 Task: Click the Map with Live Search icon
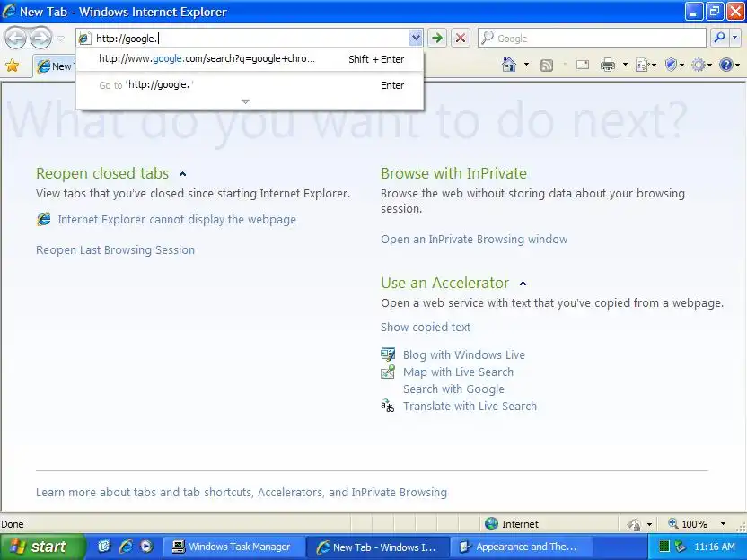(388, 372)
